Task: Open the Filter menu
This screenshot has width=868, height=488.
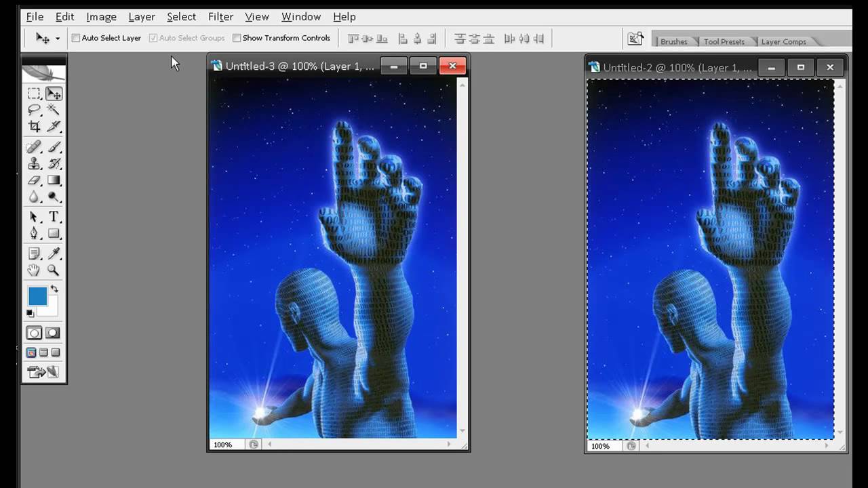Action: point(220,16)
